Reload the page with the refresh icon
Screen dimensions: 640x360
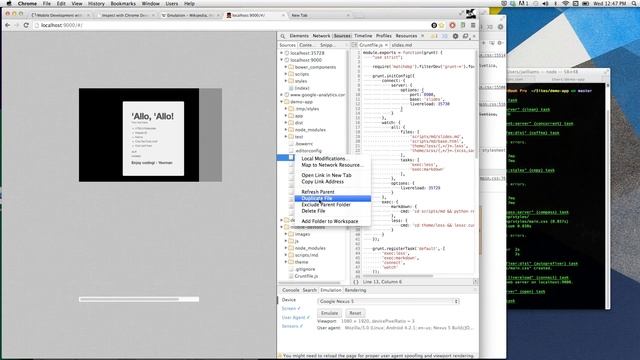[26, 25]
